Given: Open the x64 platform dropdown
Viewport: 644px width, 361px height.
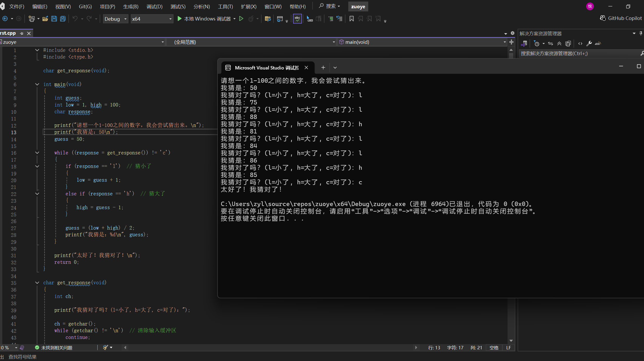Looking at the screenshot, I should (152, 19).
